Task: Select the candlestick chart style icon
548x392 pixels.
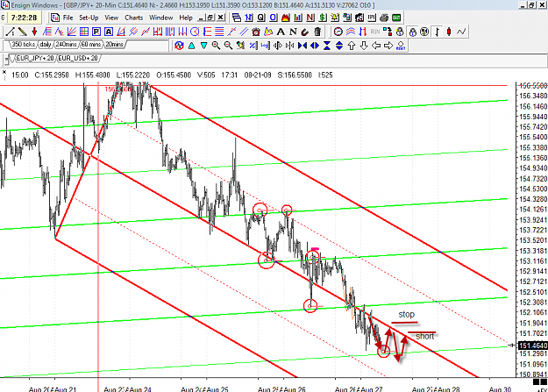Action: pyautogui.click(x=449, y=32)
